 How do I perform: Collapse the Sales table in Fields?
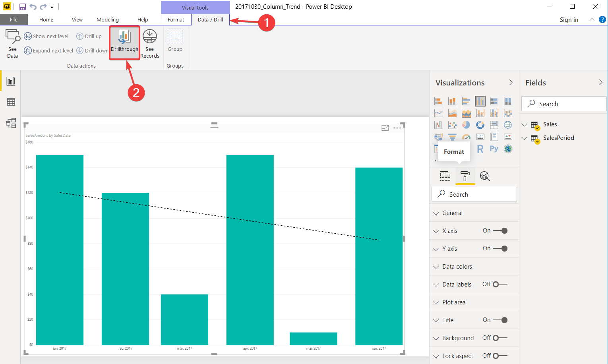tap(525, 124)
